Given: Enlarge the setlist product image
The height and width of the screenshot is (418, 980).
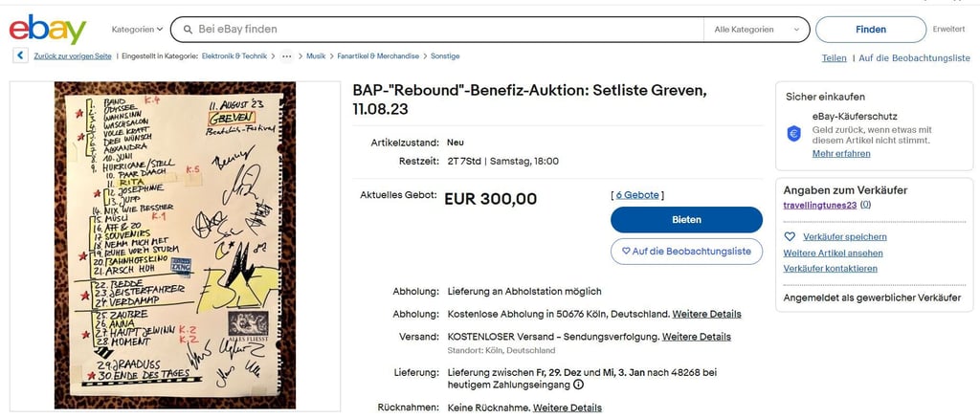Looking at the screenshot, I should point(174,246).
